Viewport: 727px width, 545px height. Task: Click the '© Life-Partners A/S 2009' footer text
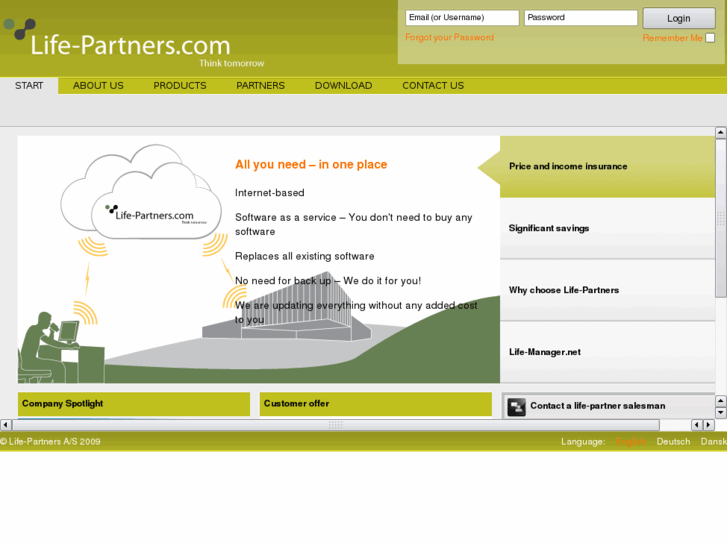tap(50, 442)
